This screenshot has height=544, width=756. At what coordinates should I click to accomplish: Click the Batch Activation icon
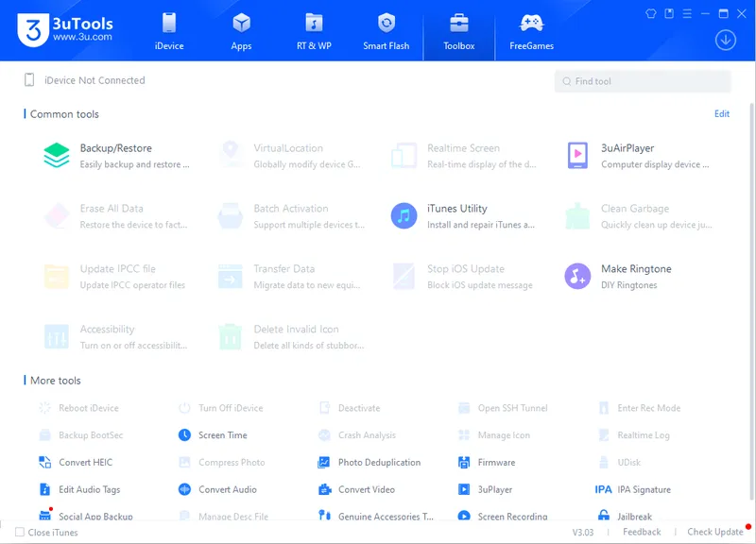click(231, 216)
